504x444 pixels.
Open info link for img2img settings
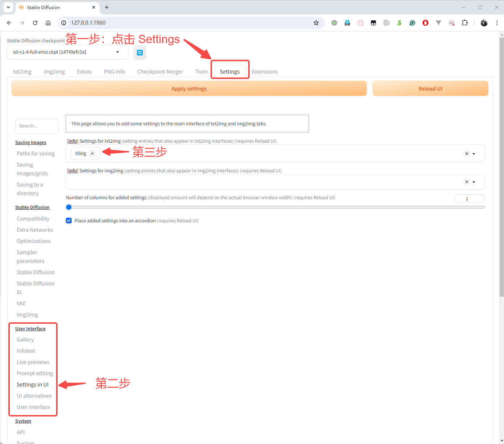point(73,171)
